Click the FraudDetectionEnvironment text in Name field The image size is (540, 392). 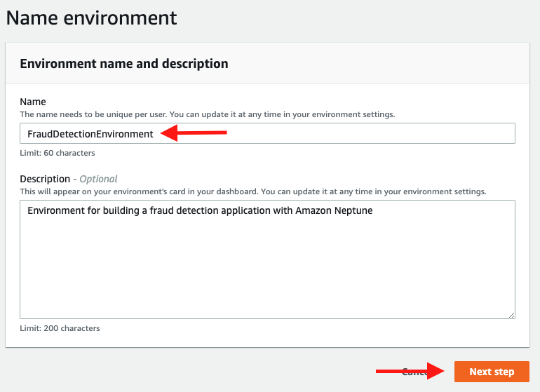point(90,134)
